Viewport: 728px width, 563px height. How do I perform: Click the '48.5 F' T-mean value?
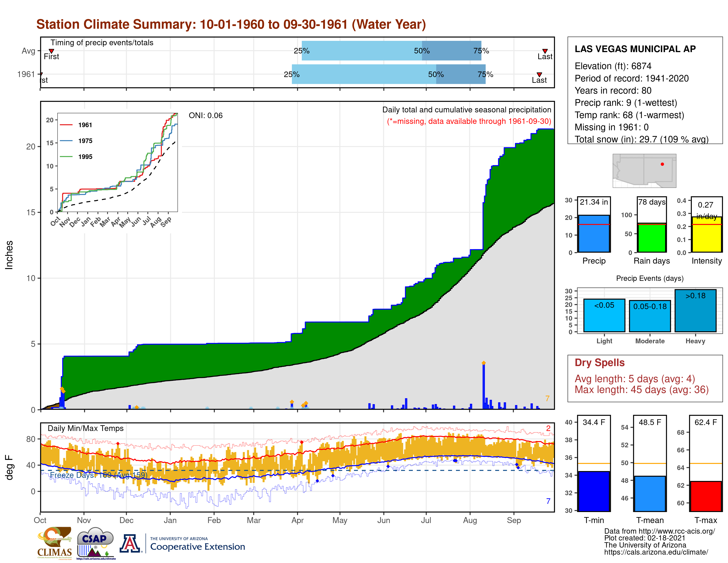coord(650,422)
